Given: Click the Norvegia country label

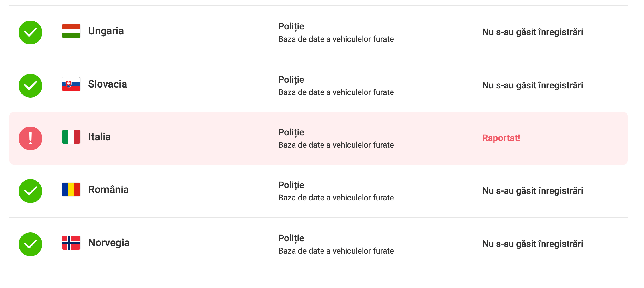Looking at the screenshot, I should 109,243.
